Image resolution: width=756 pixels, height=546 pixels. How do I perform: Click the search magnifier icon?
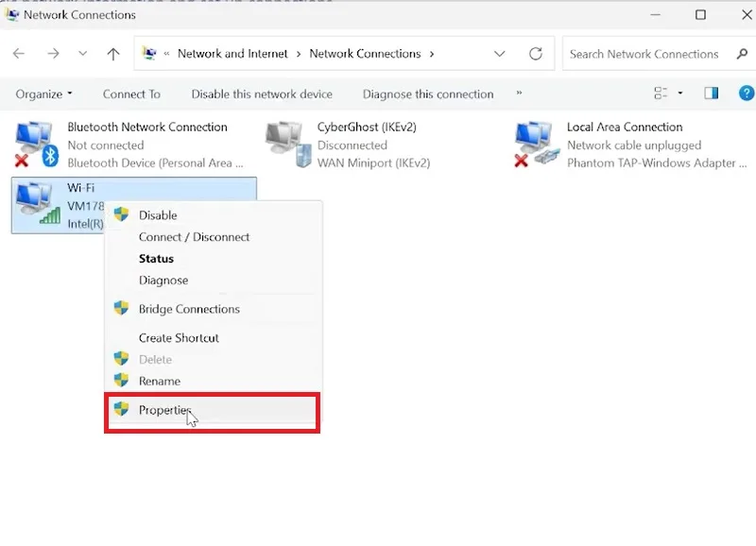(x=742, y=54)
